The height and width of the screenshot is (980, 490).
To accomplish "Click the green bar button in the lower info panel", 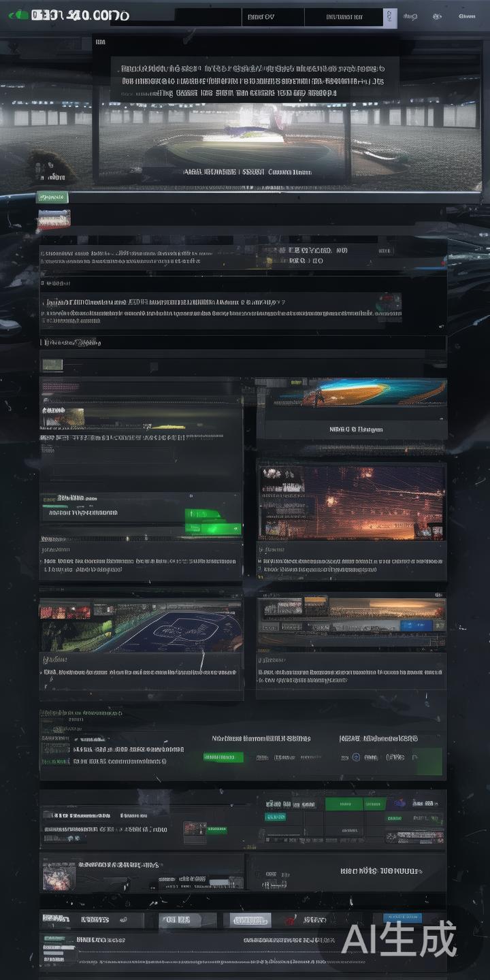I will tap(223, 757).
